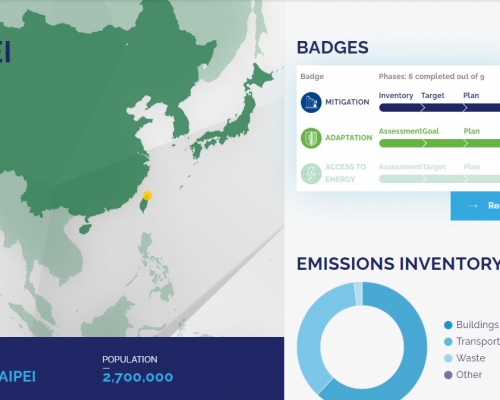500x400 pixels.
Task: Click the Access to Energy lightning icon
Action: pos(311,173)
